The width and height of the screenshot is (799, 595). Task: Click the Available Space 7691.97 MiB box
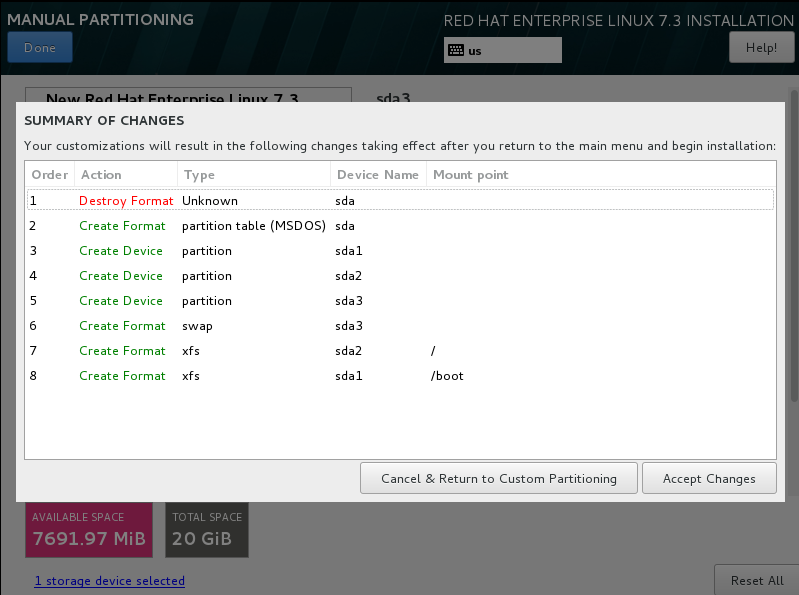[89, 530]
